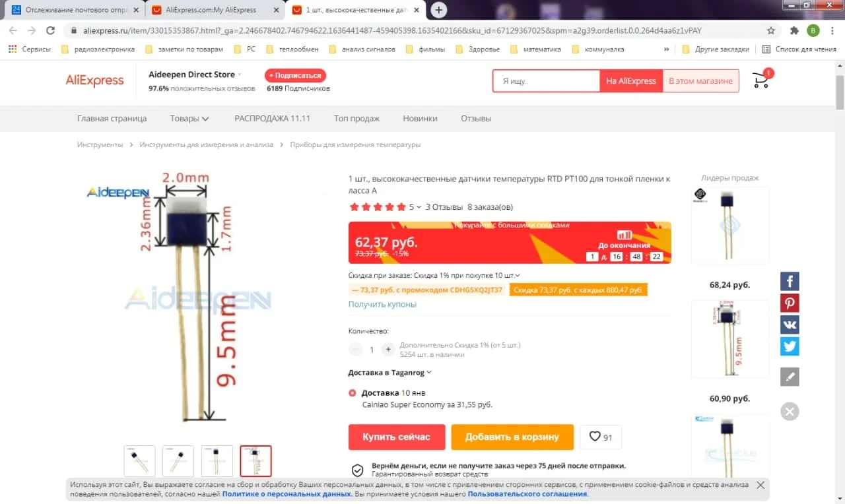Click the pencil edit side icon

tap(790, 377)
